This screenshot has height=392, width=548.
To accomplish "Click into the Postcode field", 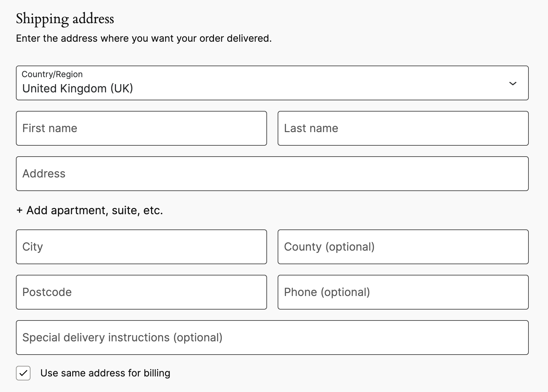I will click(141, 292).
